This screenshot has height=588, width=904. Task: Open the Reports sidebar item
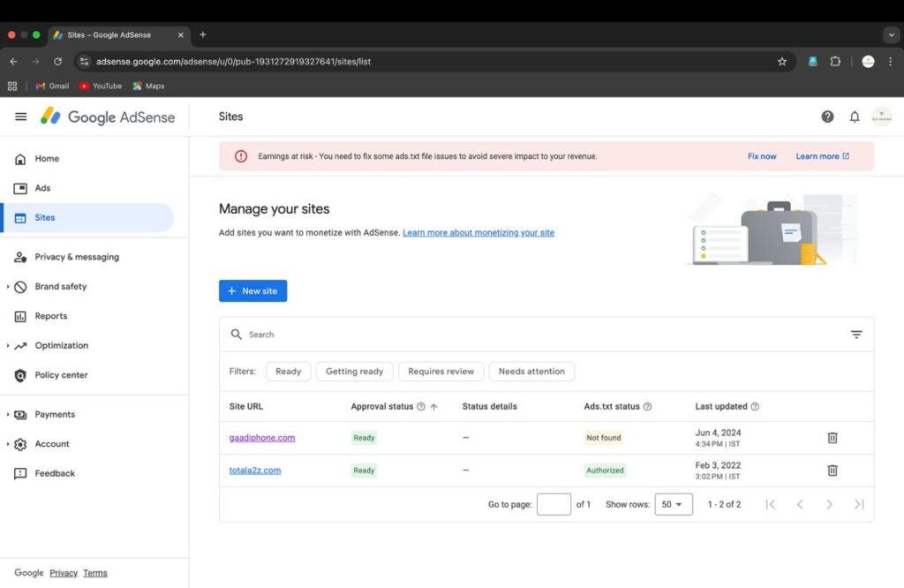(x=50, y=316)
